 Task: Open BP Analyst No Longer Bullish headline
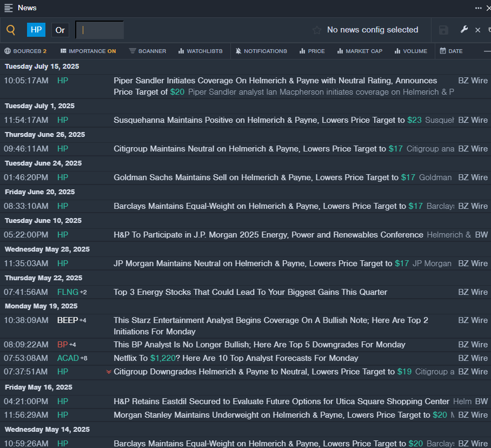[259, 345]
